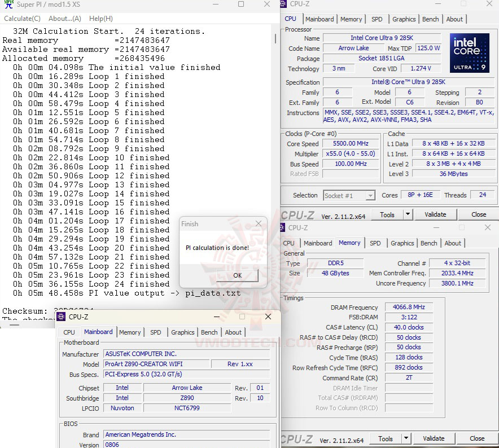The image size is (499, 448).
Task: Select Bench tab in CPU-Z Memory window
Action: click(428, 243)
